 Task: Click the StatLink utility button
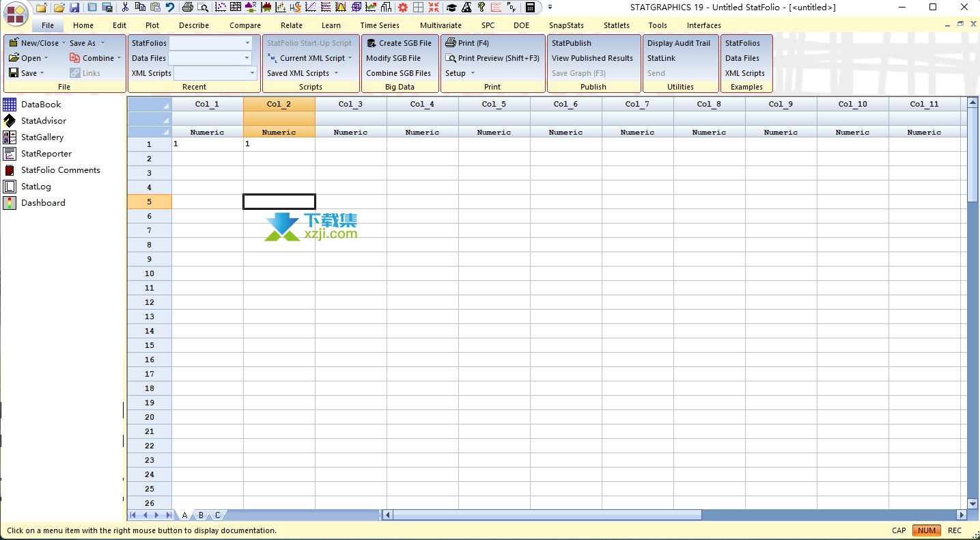(x=662, y=58)
